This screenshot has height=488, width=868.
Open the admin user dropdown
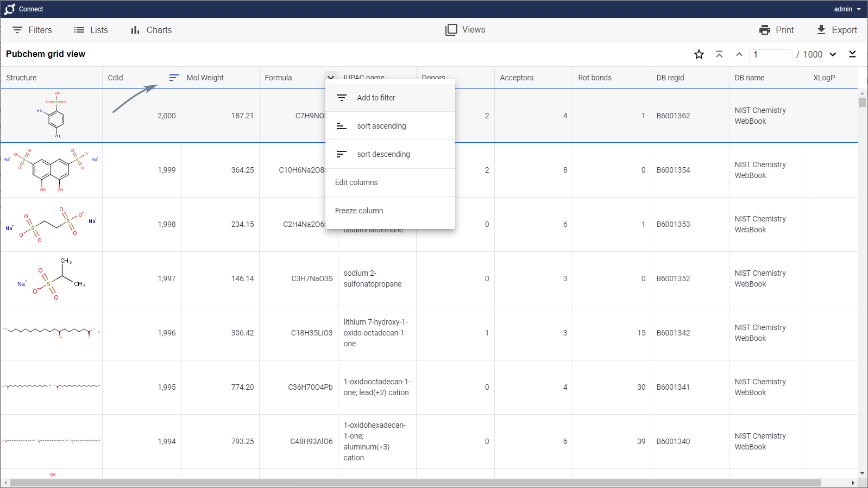[x=847, y=9]
